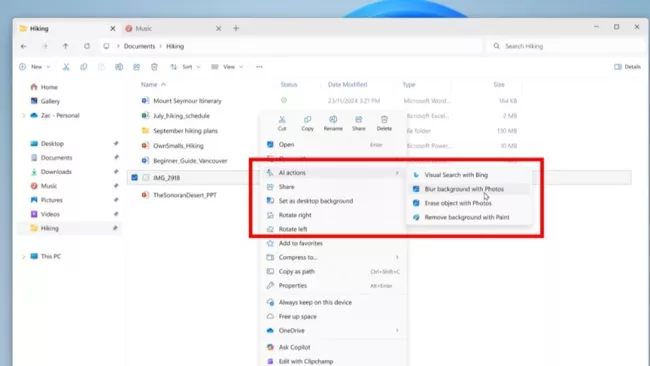
Task: Select Downloads in the sidebar
Action: click(x=51, y=172)
